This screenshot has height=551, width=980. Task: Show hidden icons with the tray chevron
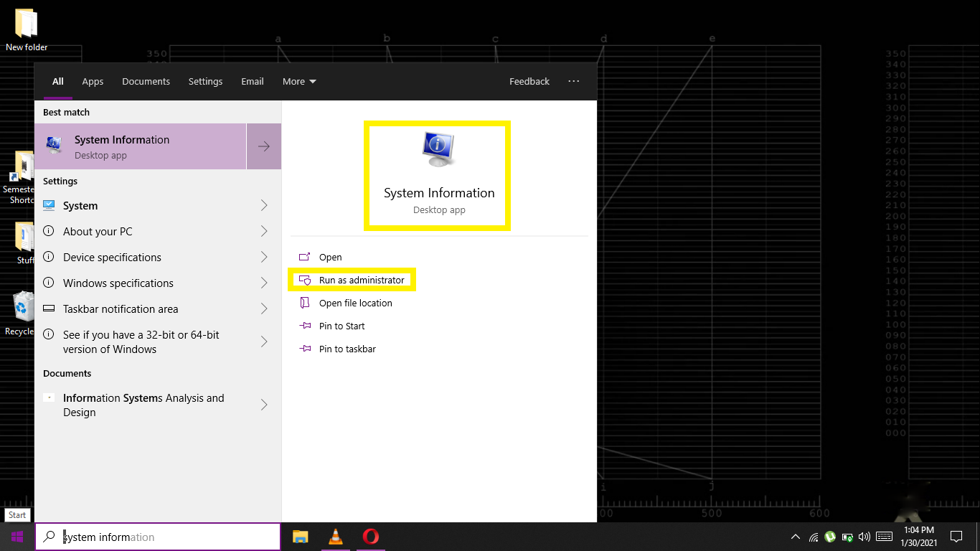[795, 537]
